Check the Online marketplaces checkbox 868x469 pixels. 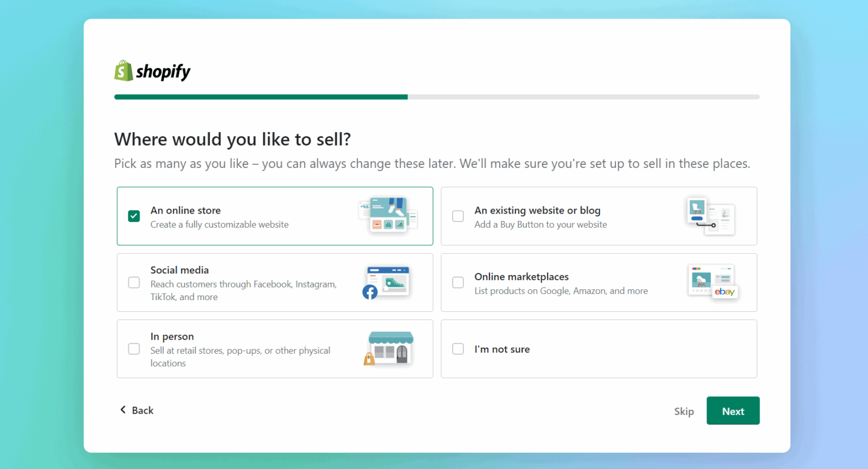tap(458, 282)
